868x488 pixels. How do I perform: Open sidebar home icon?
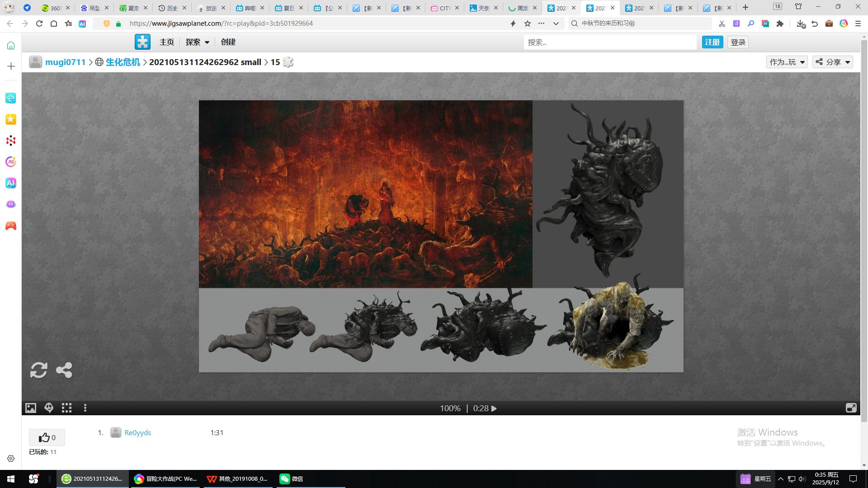pos(11,45)
